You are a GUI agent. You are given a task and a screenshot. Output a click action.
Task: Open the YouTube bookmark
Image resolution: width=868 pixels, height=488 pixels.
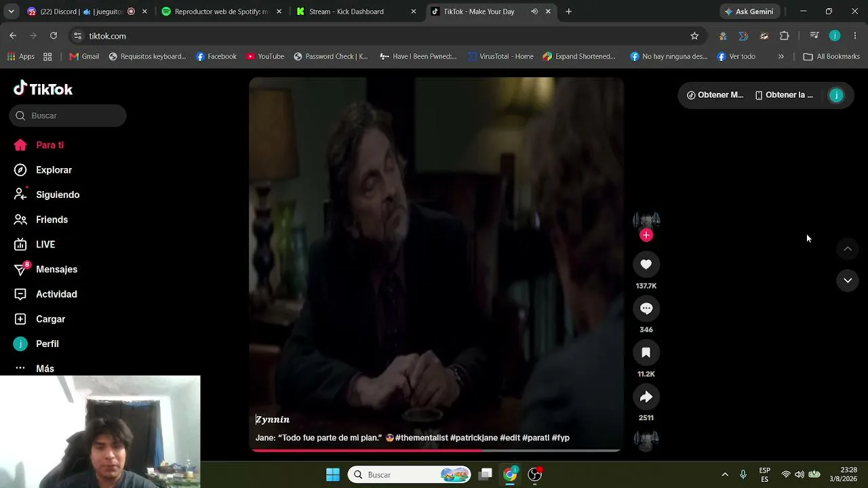coord(265,56)
